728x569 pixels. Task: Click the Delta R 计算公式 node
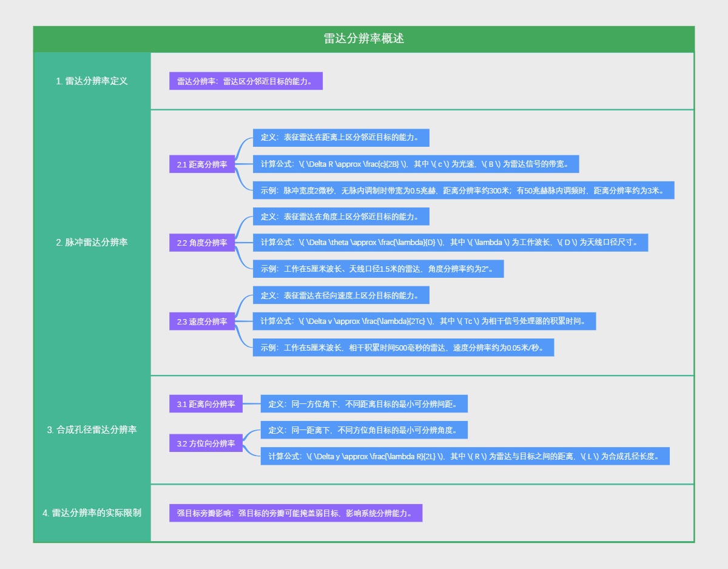point(416,164)
